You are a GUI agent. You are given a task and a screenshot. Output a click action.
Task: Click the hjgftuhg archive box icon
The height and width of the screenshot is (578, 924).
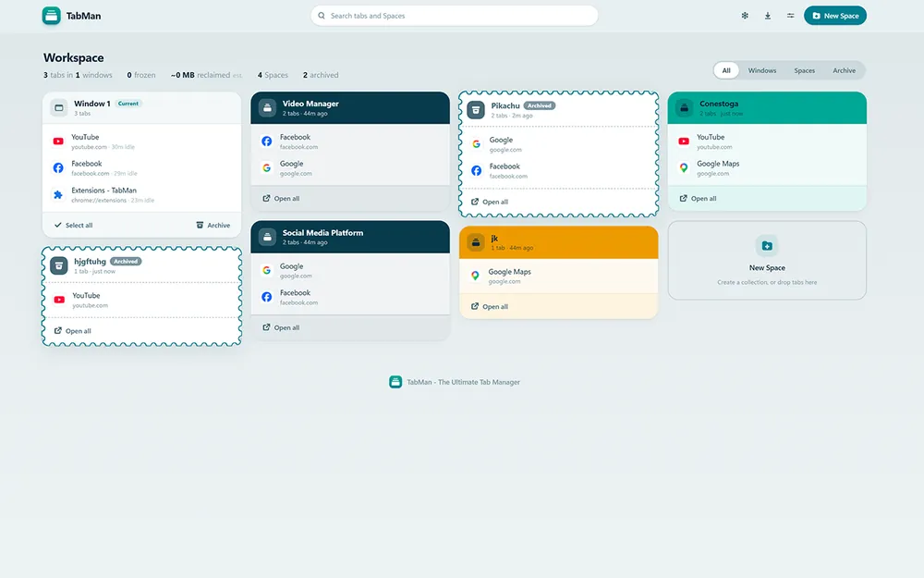coord(59,266)
